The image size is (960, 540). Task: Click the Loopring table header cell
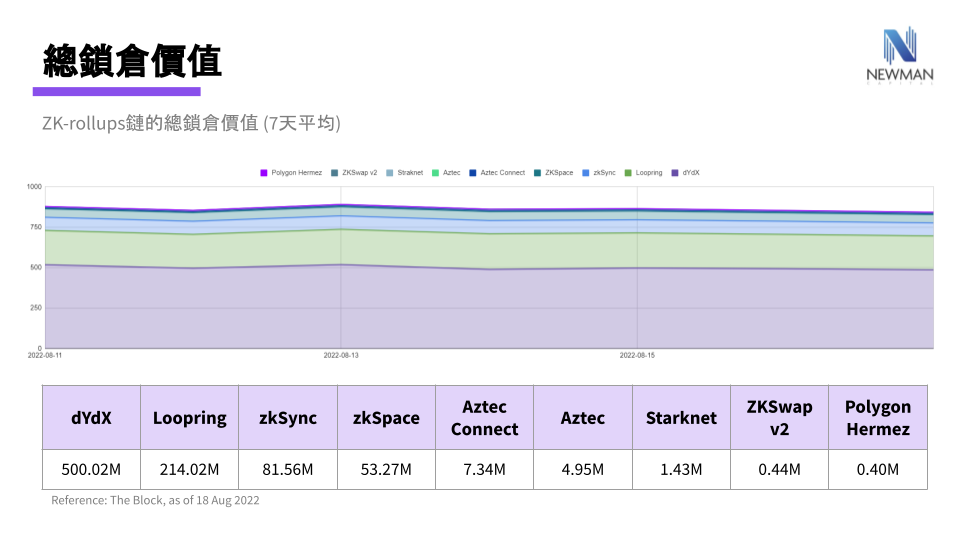[189, 418]
